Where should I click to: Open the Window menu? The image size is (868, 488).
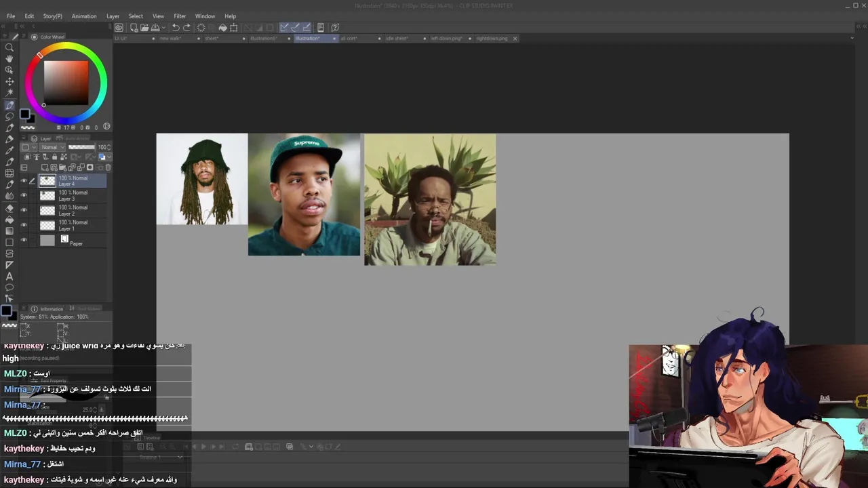point(205,16)
